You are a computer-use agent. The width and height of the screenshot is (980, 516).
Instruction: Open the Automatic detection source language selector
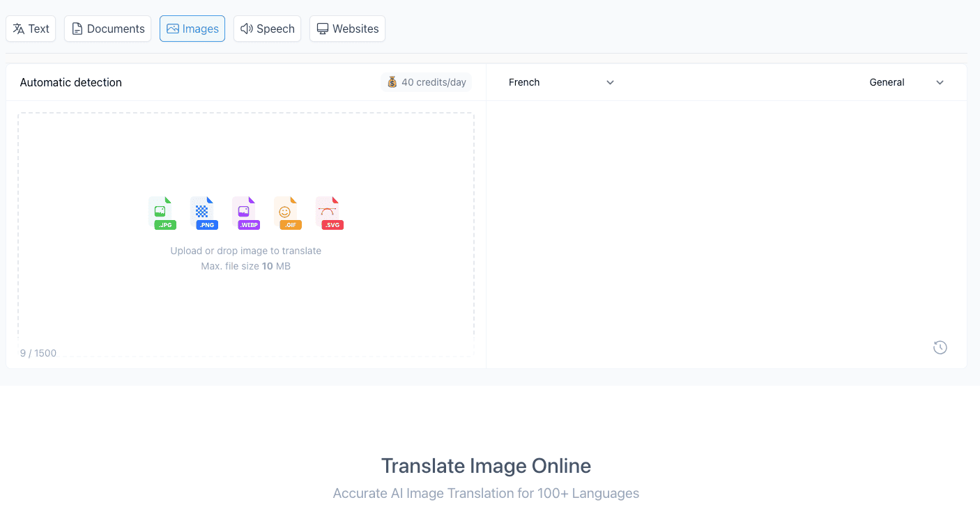coord(70,82)
